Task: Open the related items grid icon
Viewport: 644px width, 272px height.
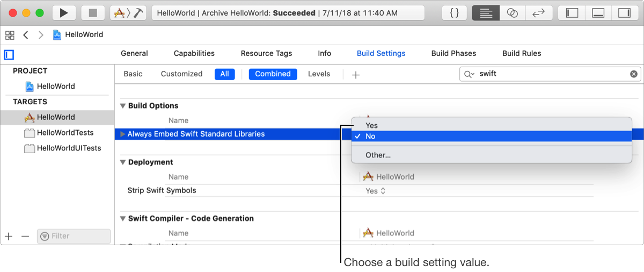Action: [x=10, y=35]
